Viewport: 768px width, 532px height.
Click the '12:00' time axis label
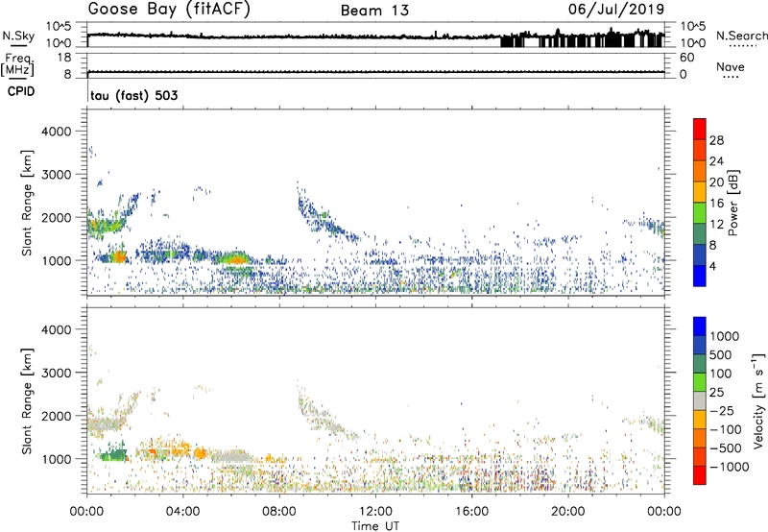[x=376, y=512]
